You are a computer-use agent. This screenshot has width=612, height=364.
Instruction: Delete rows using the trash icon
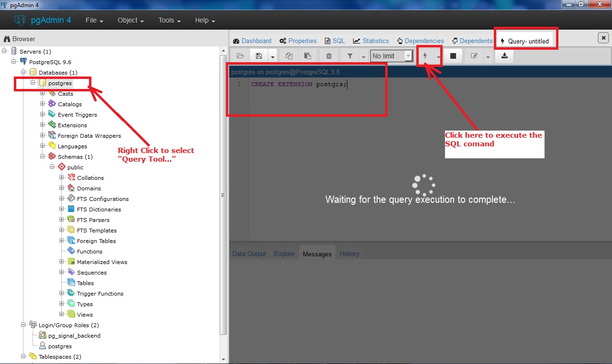(x=328, y=55)
